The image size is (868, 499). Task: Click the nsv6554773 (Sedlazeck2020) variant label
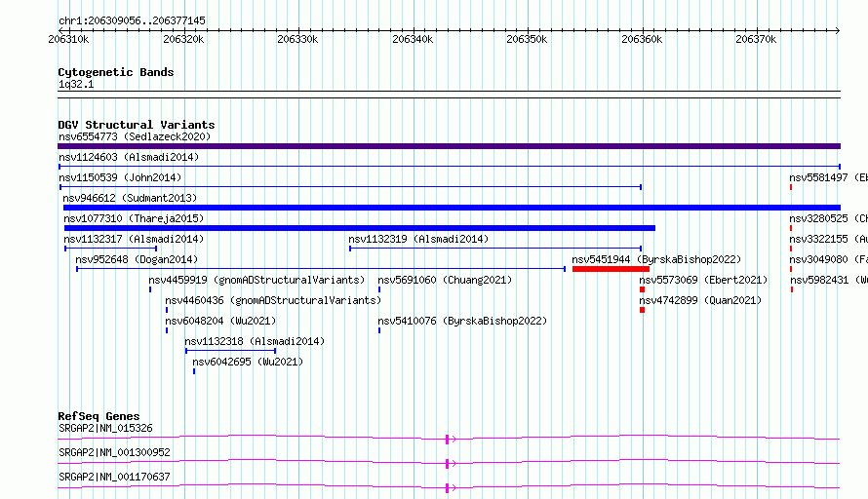click(x=135, y=136)
